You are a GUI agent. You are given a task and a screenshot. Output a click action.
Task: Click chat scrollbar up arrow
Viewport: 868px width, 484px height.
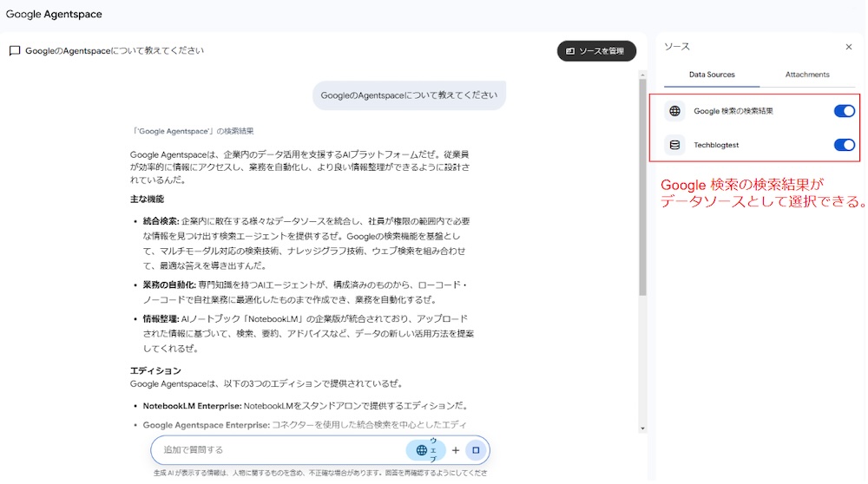(x=642, y=75)
